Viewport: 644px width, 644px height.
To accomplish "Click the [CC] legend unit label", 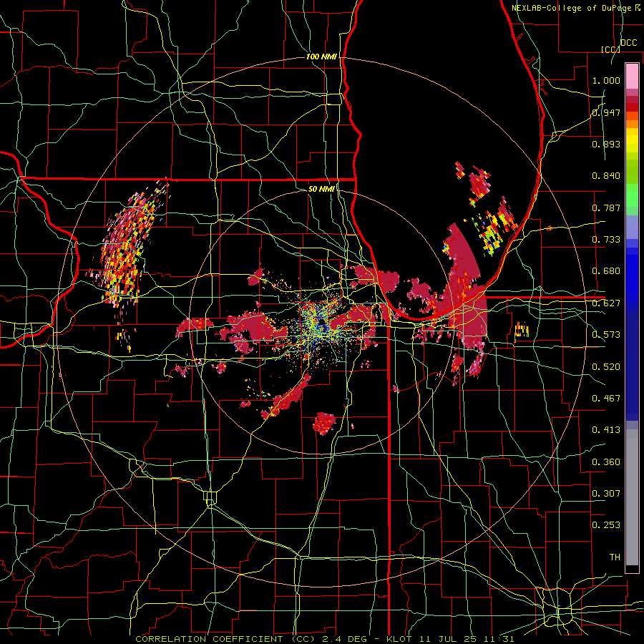I will point(611,49).
